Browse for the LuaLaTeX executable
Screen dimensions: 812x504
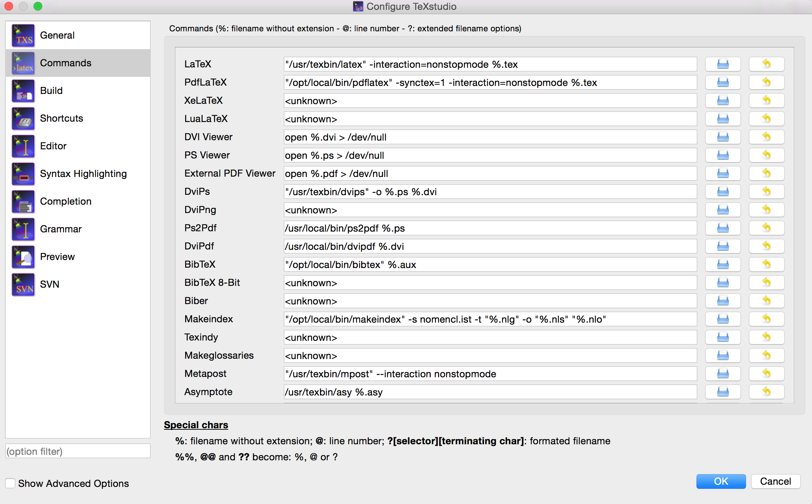tap(723, 119)
